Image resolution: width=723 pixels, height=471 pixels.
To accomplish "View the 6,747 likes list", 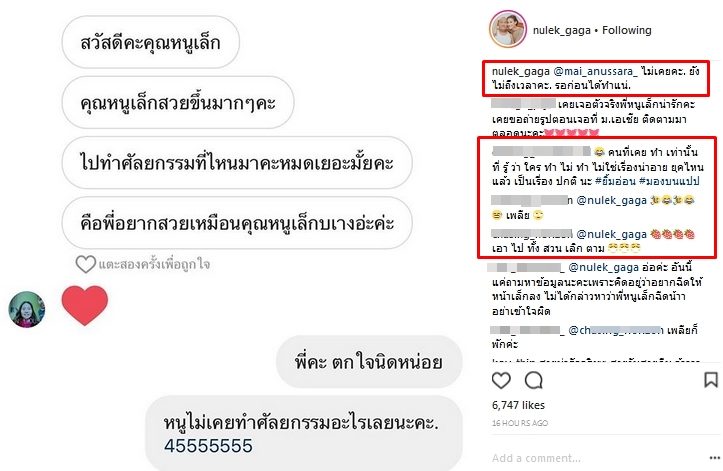I will tap(518, 405).
